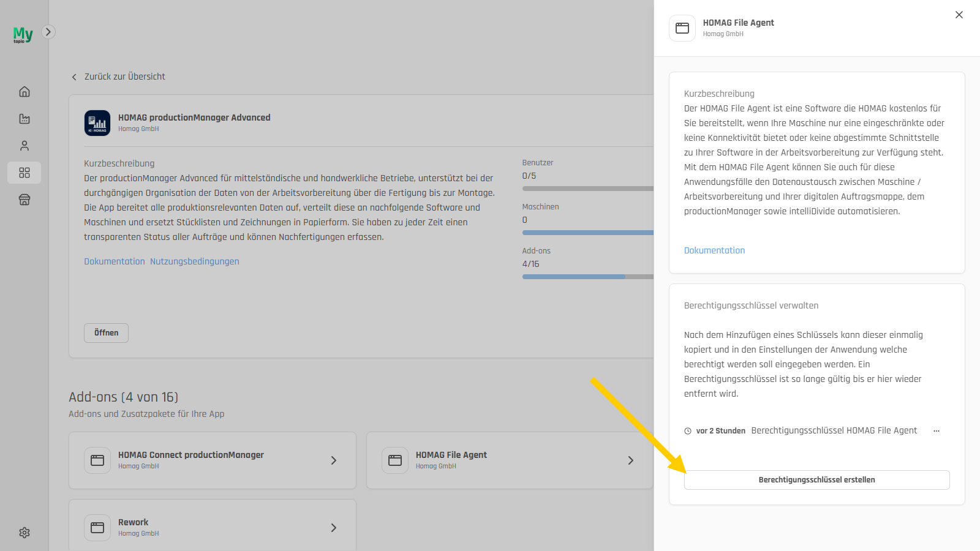Expand HOMAG Connect productionManager chevron
Image resolution: width=980 pixels, height=551 pixels.
point(334,460)
